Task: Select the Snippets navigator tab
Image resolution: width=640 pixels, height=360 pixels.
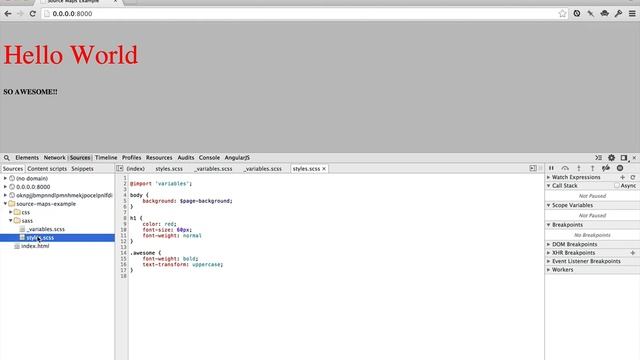Action: [x=82, y=169]
